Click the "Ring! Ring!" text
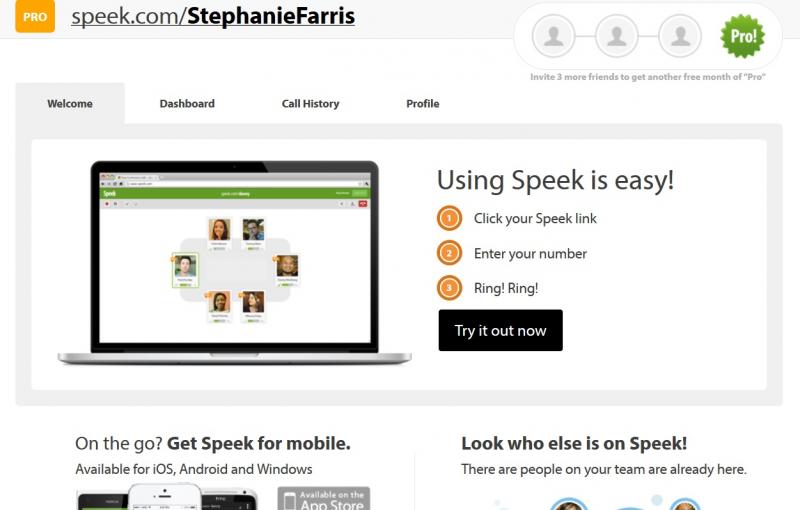This screenshot has height=510, width=800. coord(506,288)
